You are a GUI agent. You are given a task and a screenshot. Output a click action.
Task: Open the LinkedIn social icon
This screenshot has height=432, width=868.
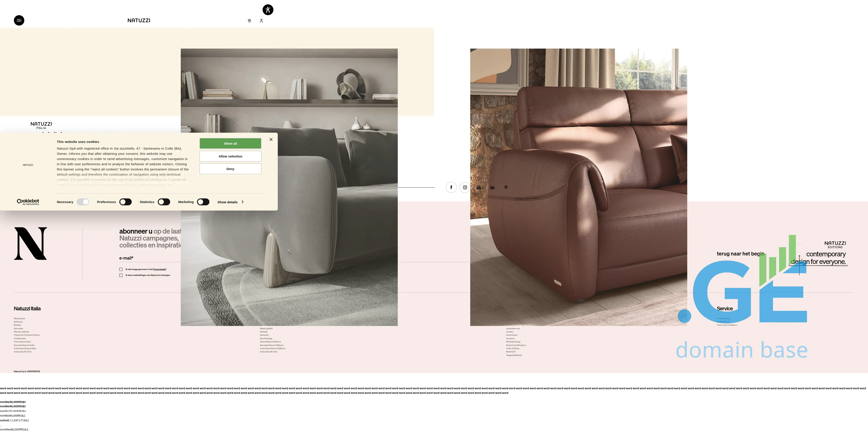click(492, 188)
